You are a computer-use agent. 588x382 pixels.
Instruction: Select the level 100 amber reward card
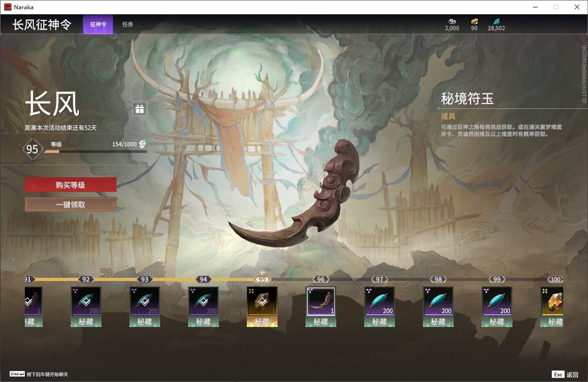tap(552, 306)
